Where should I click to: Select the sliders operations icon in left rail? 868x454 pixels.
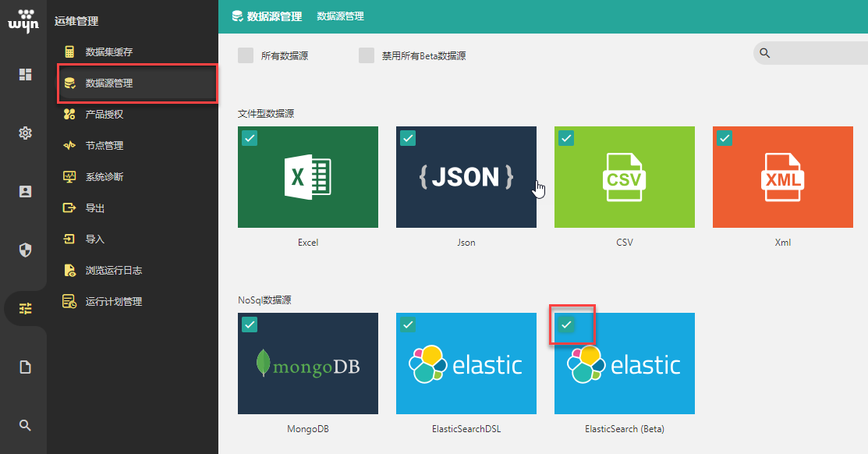(x=25, y=308)
